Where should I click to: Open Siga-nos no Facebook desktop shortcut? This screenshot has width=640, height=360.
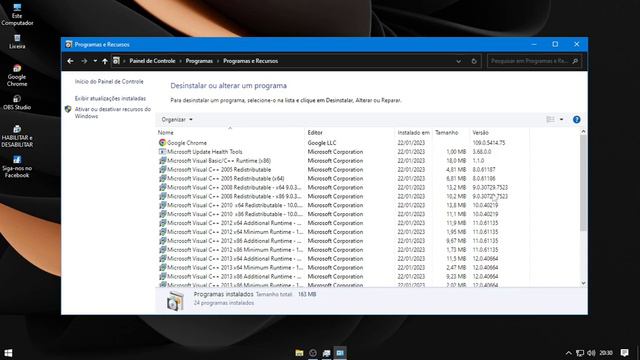(x=17, y=167)
